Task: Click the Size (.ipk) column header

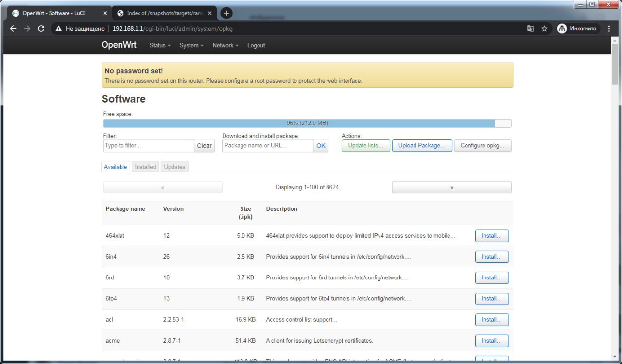Action: pos(245,213)
